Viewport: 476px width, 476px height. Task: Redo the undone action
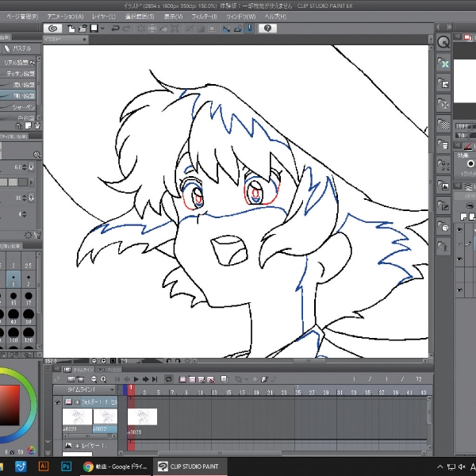click(x=127, y=29)
